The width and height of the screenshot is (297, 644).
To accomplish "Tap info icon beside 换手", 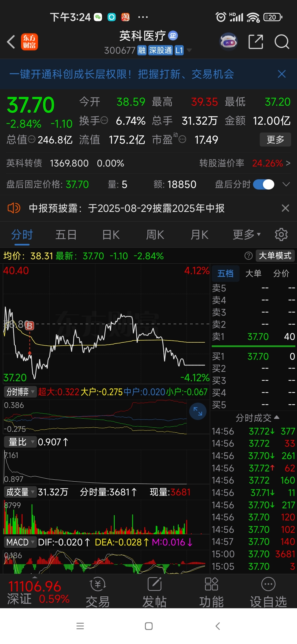I will coord(105,120).
